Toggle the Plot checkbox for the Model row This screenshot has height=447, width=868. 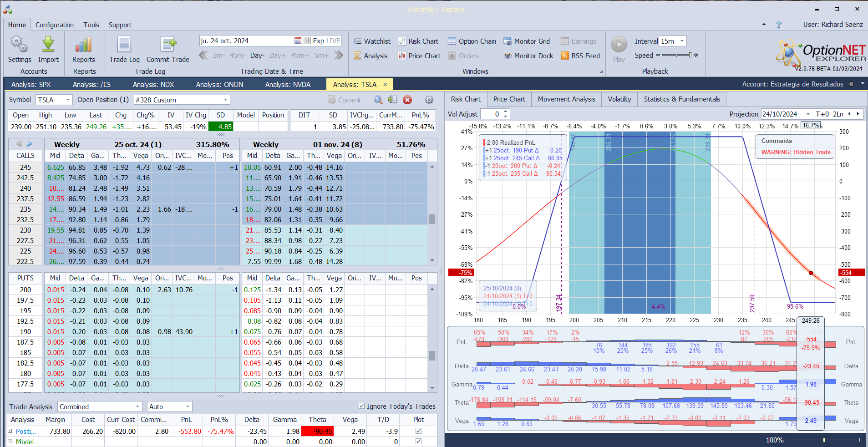(418, 441)
